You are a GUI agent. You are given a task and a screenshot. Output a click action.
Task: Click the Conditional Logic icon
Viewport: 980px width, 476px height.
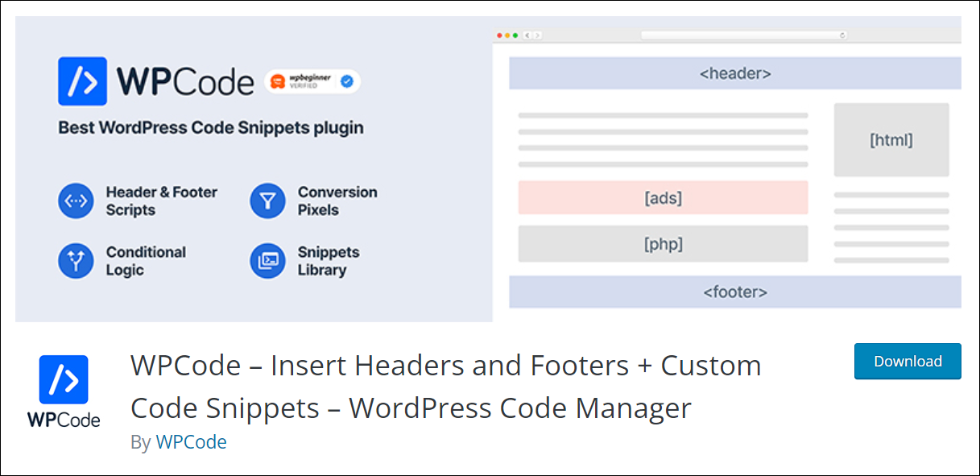[76, 261]
